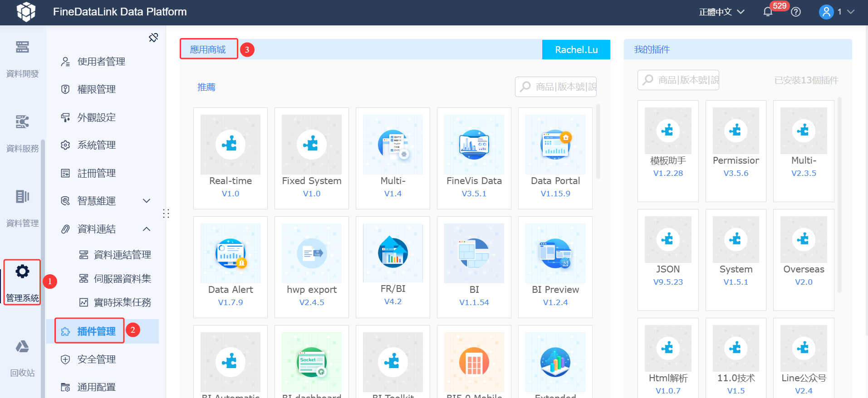Image resolution: width=868 pixels, height=398 pixels.
Task: Open the BI Automatic plugin card
Action: click(x=230, y=362)
